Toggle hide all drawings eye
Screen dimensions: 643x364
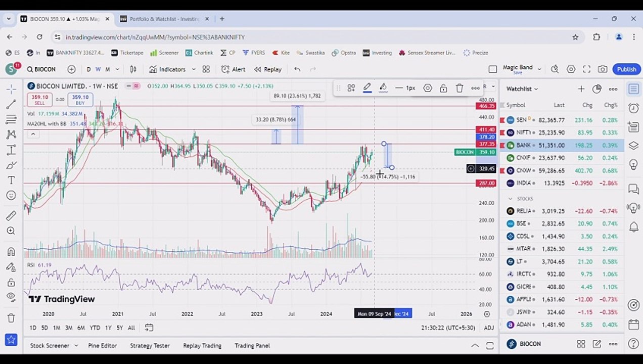tap(11, 297)
